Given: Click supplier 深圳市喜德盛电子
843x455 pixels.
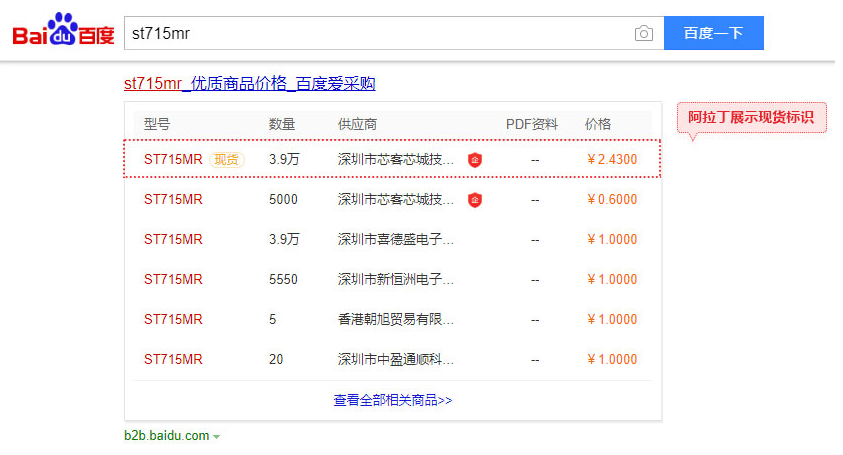Looking at the screenshot, I should coord(396,239).
